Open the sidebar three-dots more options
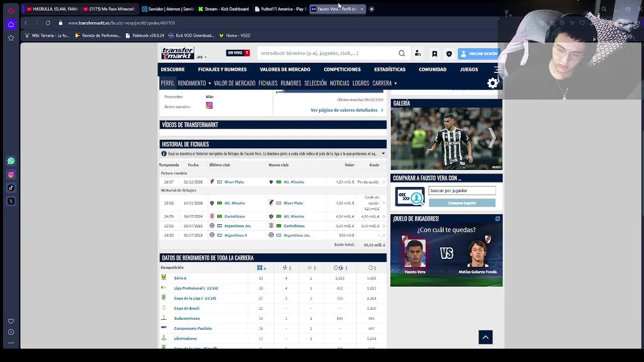 click(x=11, y=343)
